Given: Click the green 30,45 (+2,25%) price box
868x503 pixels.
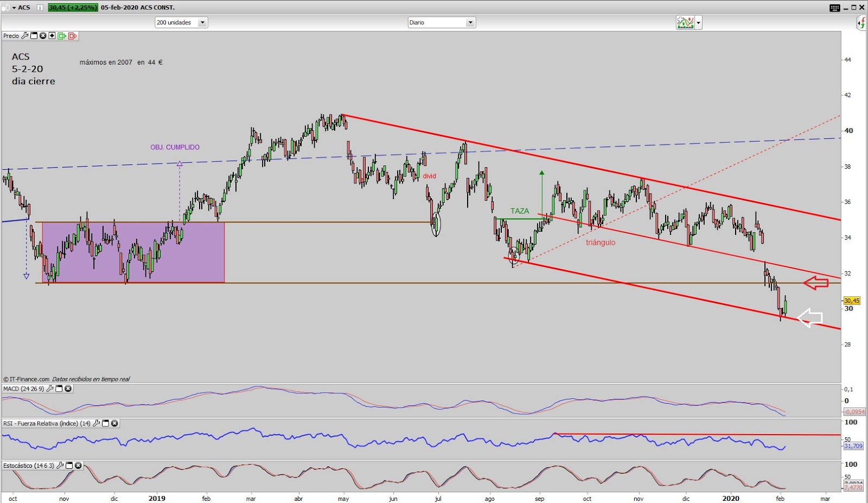Looking at the screenshot, I should tap(73, 8).
